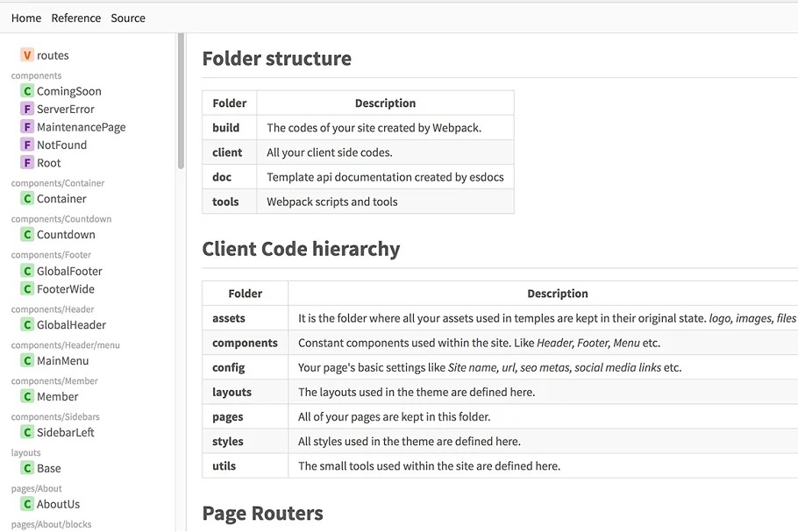Viewport: 798px width, 532px height.
Task: Open the Reference page in top navigation
Action: (x=76, y=18)
